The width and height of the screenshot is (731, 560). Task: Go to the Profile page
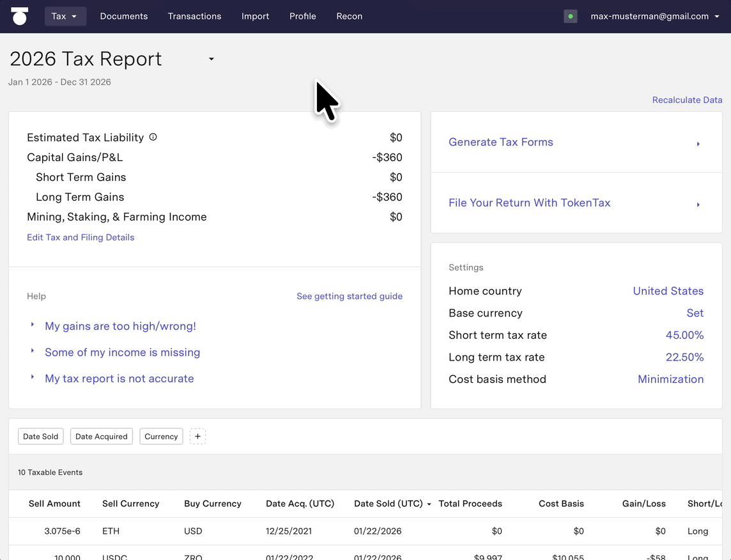click(303, 17)
